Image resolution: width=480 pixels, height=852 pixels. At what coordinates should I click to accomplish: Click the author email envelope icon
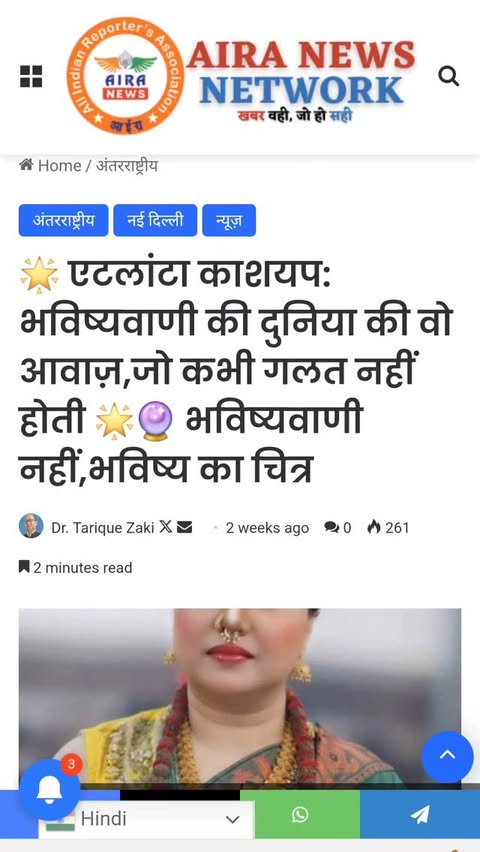pos(185,527)
